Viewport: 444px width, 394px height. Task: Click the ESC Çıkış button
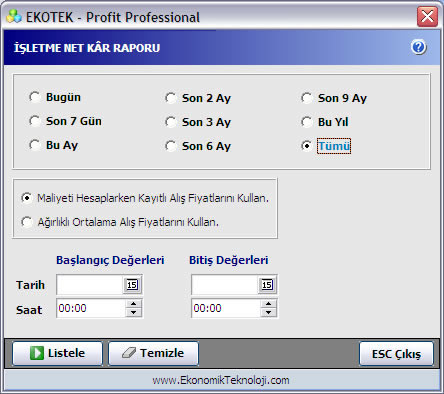[x=396, y=354]
